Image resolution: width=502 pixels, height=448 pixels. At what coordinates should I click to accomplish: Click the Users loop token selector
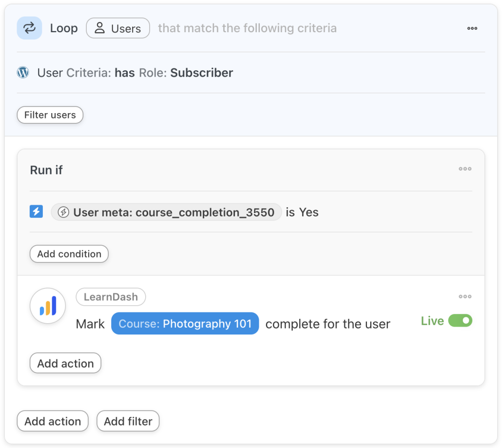117,28
